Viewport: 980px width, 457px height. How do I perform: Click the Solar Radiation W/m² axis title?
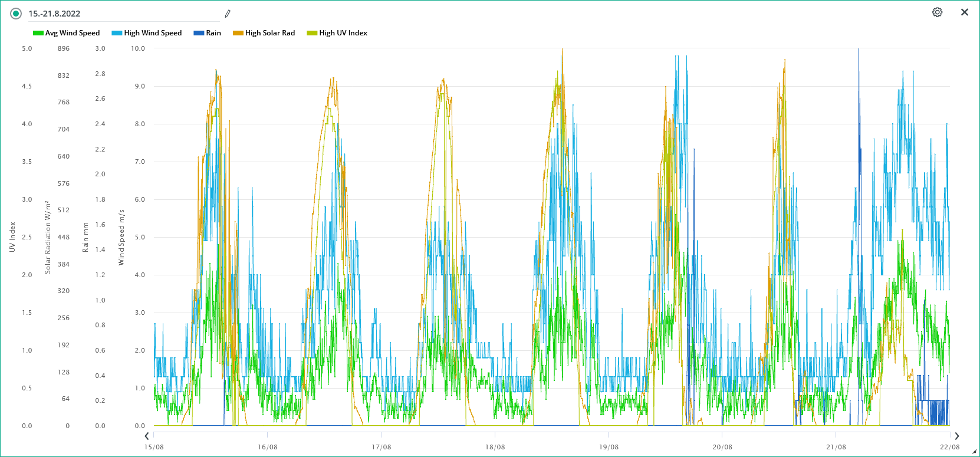click(48, 237)
